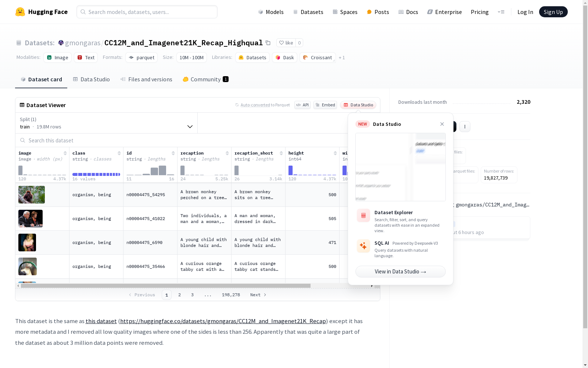The height and width of the screenshot is (368, 588).
Task: Open Enterprise page
Action: pyautogui.click(x=445, y=12)
